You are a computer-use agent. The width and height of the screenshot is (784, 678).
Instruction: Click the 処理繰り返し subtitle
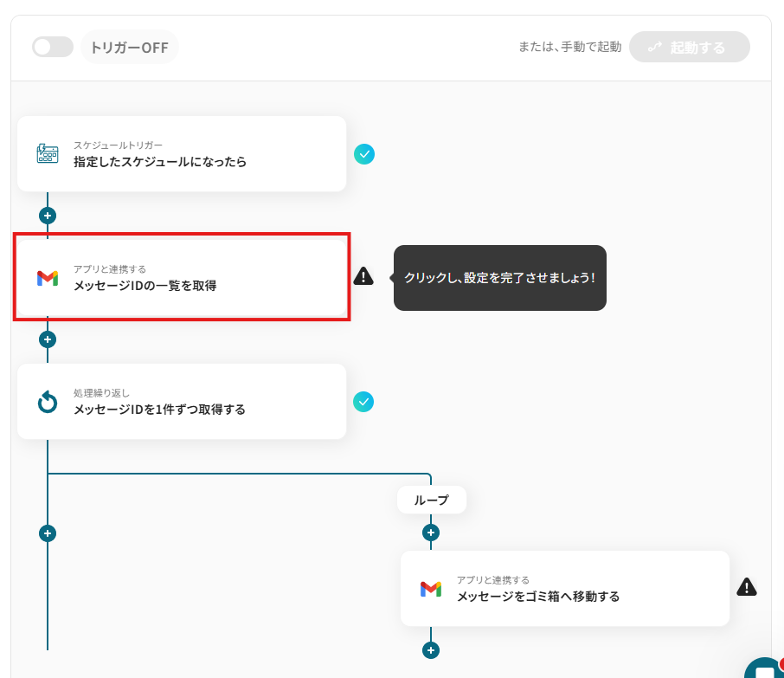(x=101, y=393)
